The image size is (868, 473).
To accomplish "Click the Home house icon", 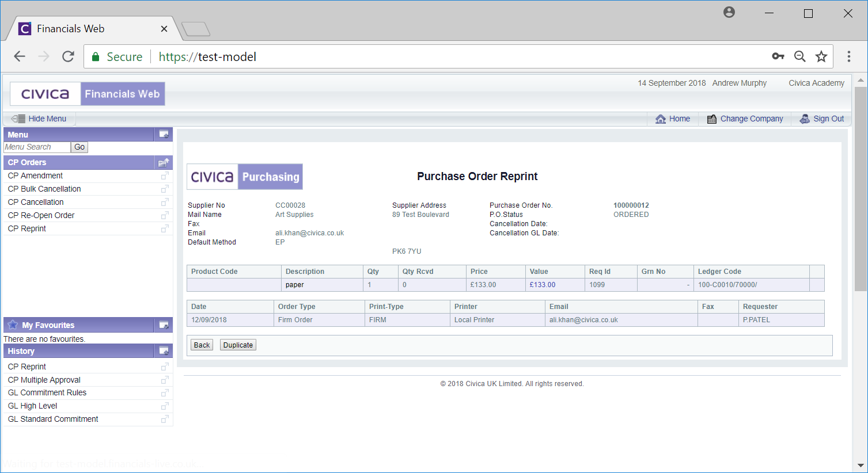I will click(661, 119).
